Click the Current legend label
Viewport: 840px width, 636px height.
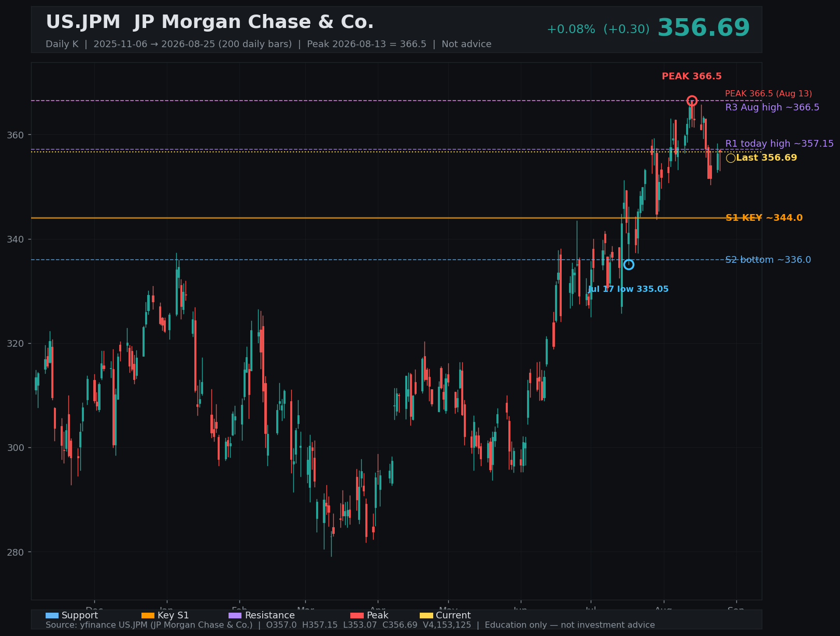[453, 615]
